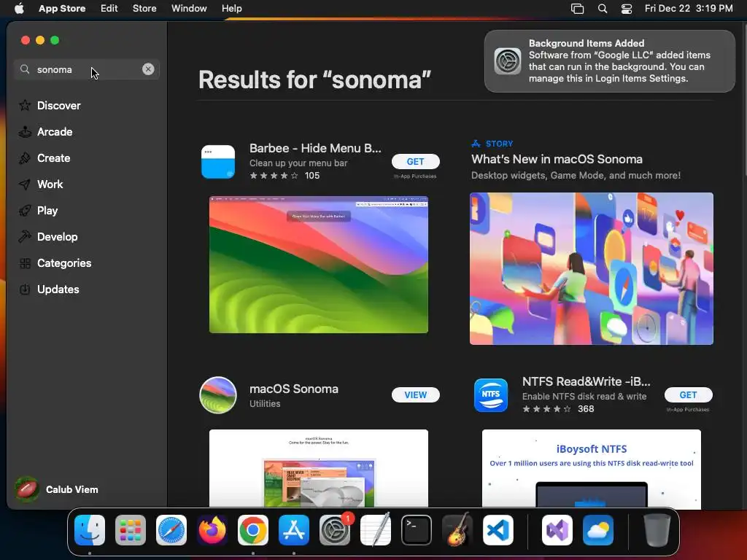Viewport: 747px width, 560px height.
Task: Go to the Arcade section
Action: pos(46,131)
